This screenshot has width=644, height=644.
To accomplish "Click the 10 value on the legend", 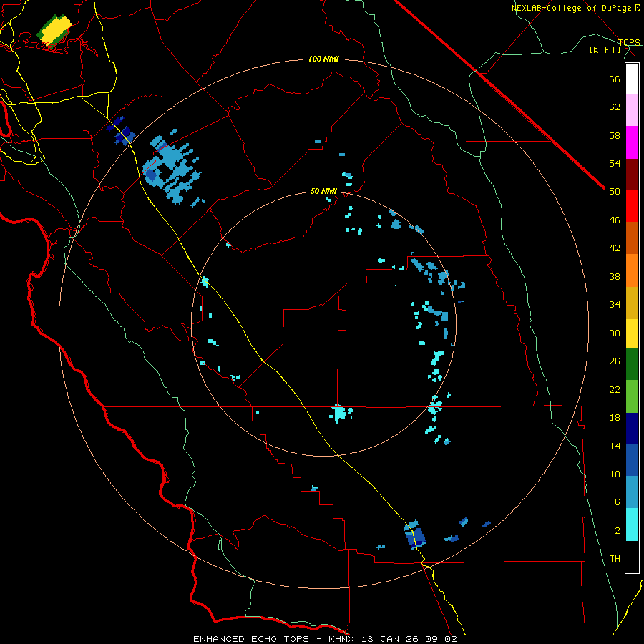I will click(x=615, y=474).
